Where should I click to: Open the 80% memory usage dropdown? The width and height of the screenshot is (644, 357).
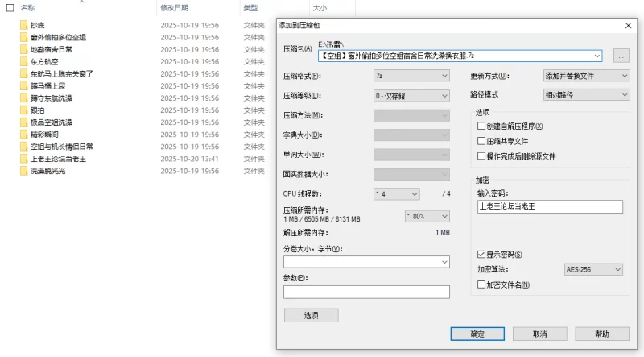point(427,216)
